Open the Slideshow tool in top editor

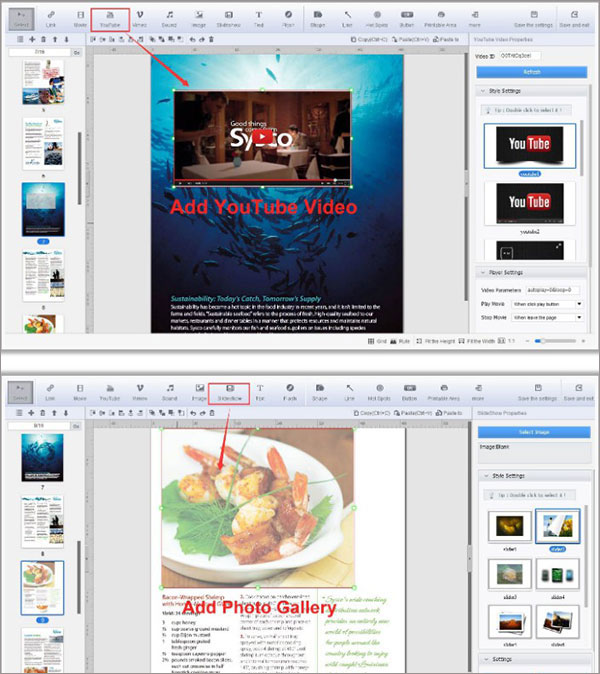229,19
